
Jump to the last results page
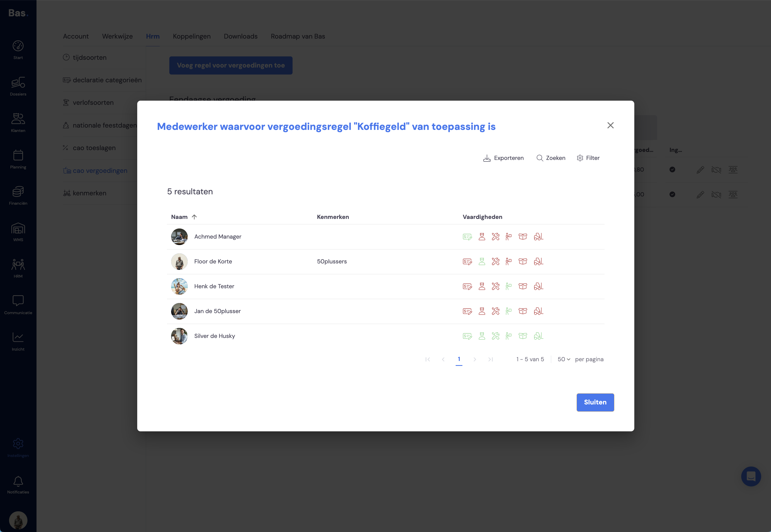coord(490,359)
